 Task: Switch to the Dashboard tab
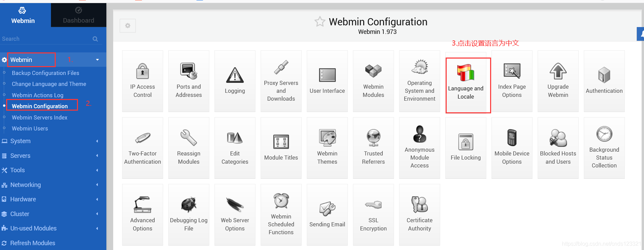79,15
